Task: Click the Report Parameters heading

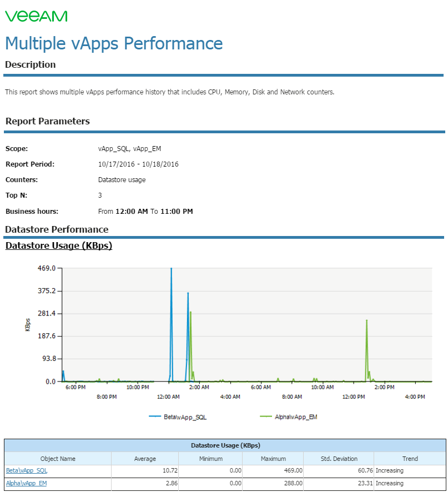Action: 48,121
